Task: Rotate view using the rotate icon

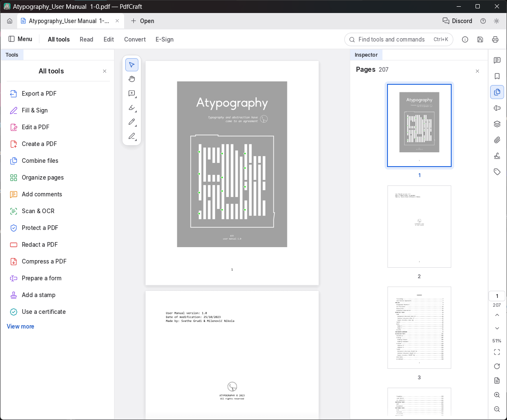Action: (497, 366)
